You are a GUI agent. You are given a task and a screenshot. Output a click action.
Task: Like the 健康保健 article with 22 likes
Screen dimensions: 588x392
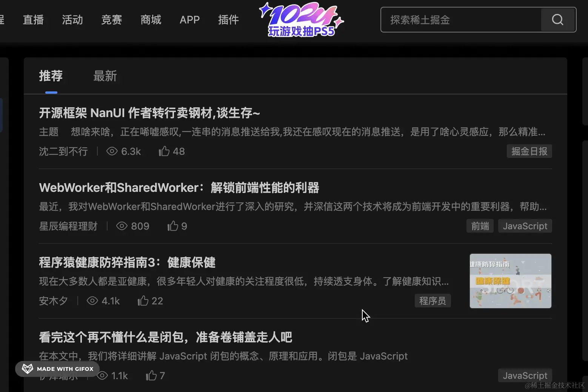pyautogui.click(x=143, y=301)
